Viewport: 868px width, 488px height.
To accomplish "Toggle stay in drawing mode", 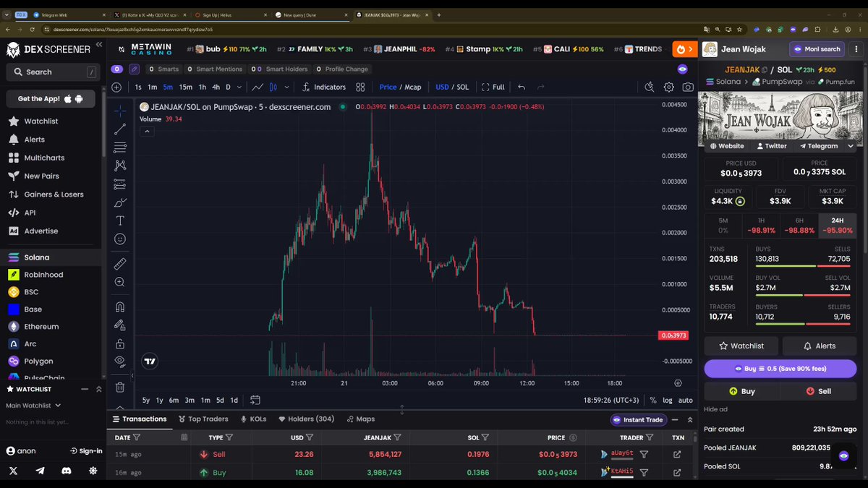I will click(120, 325).
